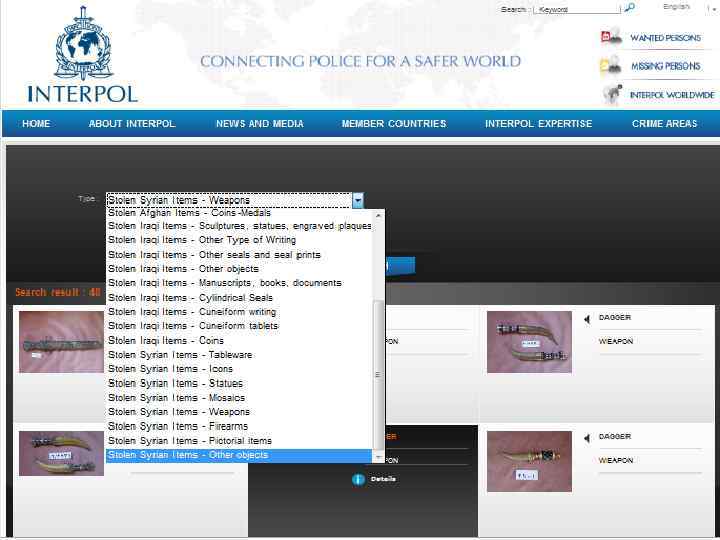Click the Missing Persons icon
Screen dimensions: 720x540
pos(611,66)
